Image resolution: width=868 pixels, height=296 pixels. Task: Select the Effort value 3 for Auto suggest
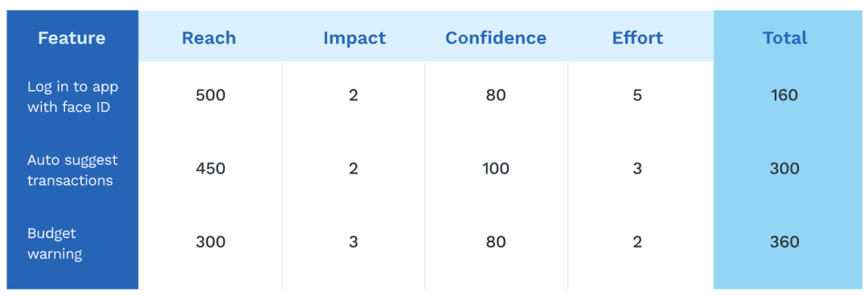(x=637, y=168)
